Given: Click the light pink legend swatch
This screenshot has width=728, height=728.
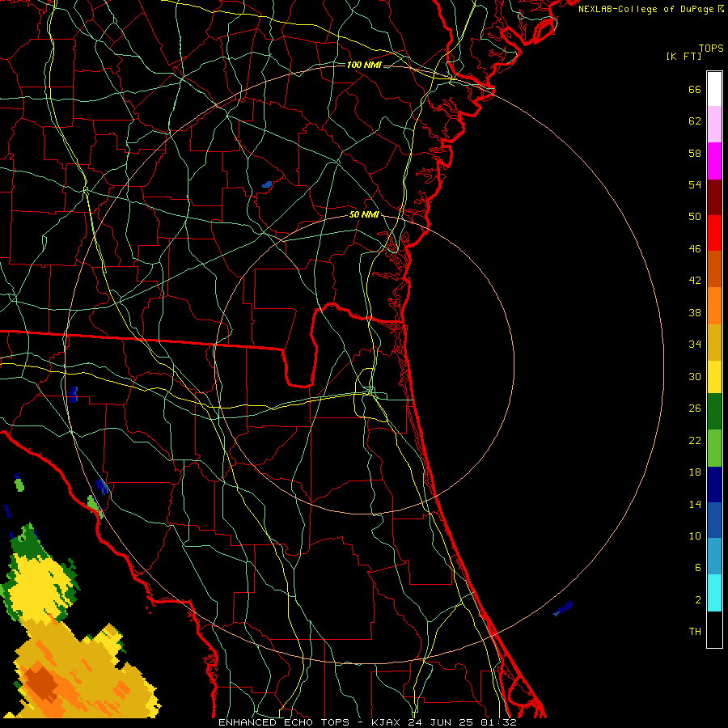Looking at the screenshot, I should point(714,124).
